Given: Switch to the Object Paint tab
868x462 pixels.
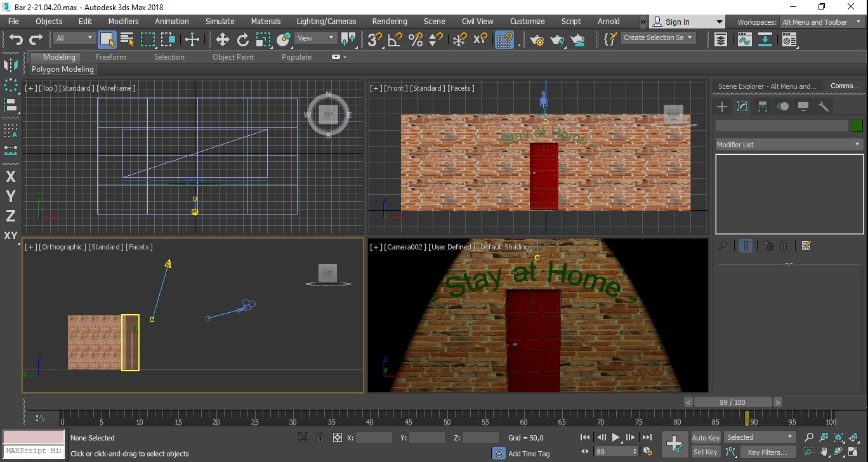Looking at the screenshot, I should click(233, 57).
